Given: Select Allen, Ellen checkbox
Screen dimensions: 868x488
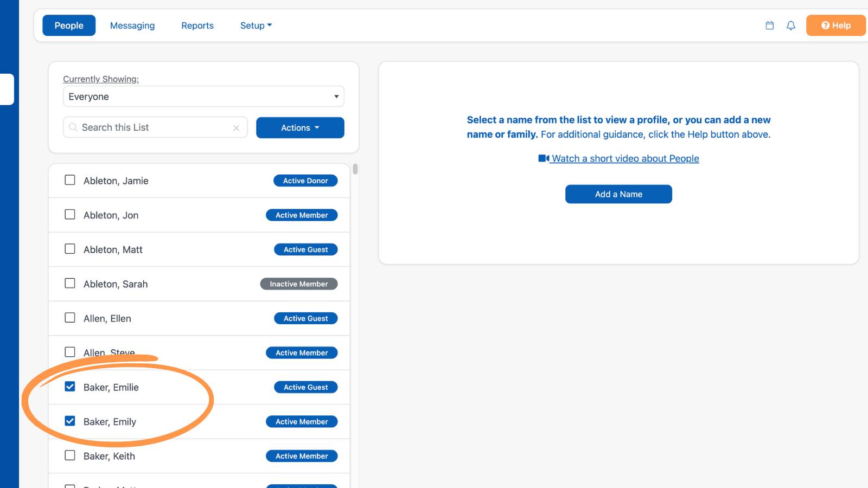Looking at the screenshot, I should [x=70, y=318].
